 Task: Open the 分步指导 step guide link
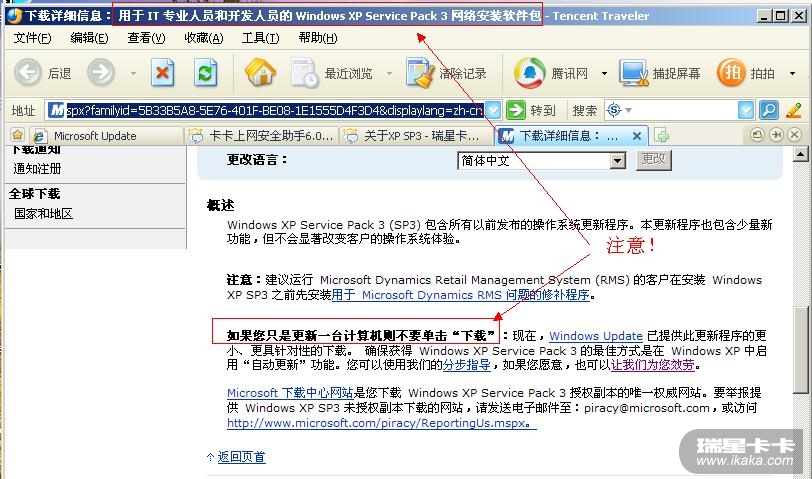[x=467, y=365]
